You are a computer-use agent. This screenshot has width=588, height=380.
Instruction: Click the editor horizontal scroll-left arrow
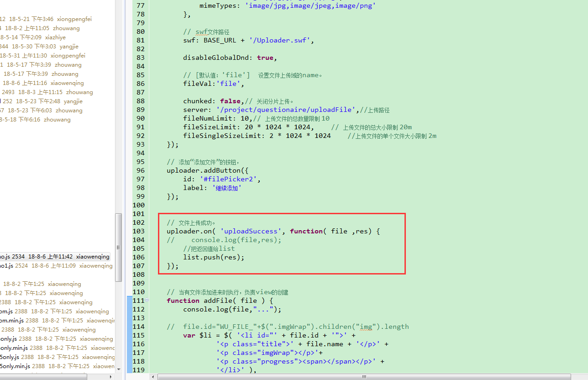pos(153,377)
